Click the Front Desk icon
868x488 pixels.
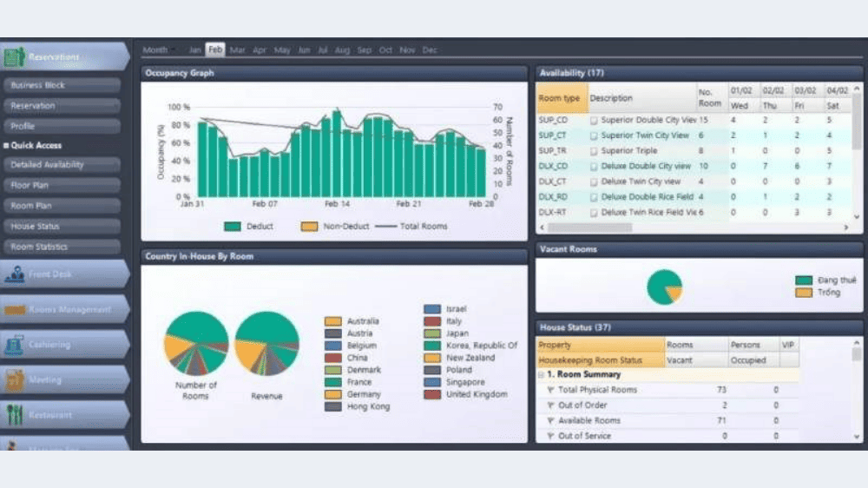pos(14,274)
